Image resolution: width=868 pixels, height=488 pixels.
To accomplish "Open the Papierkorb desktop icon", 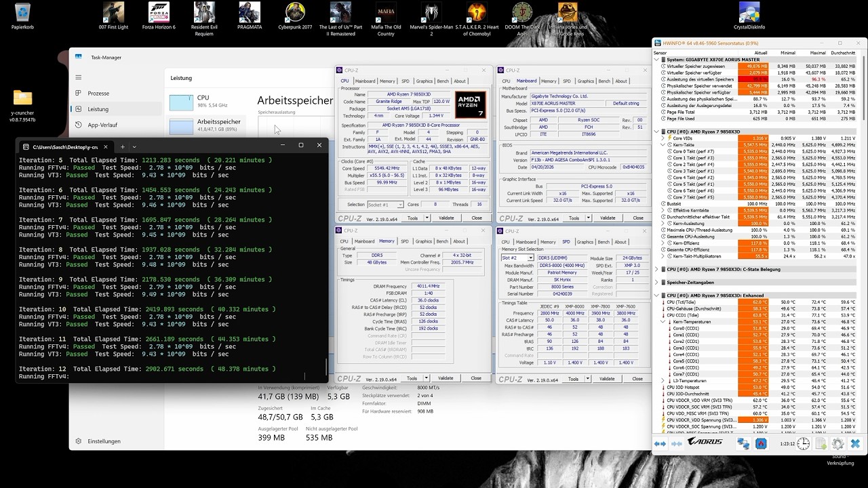I will pyautogui.click(x=22, y=16).
